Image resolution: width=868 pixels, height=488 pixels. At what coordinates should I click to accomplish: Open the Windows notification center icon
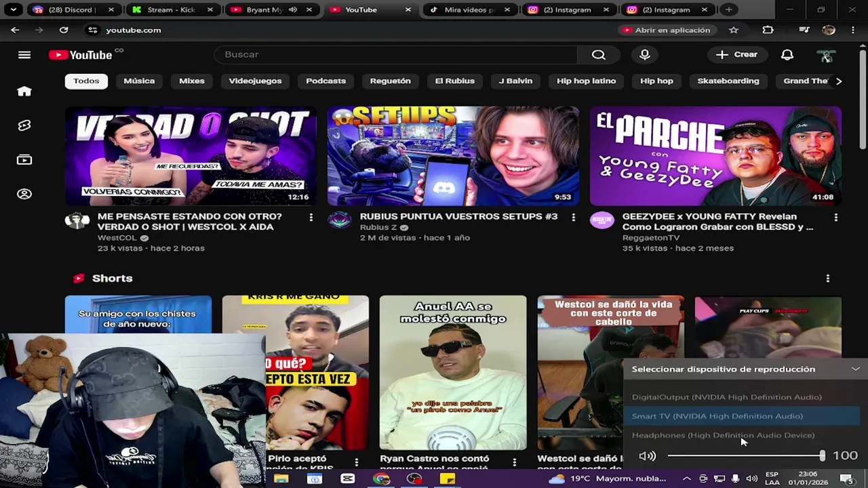coord(848,479)
